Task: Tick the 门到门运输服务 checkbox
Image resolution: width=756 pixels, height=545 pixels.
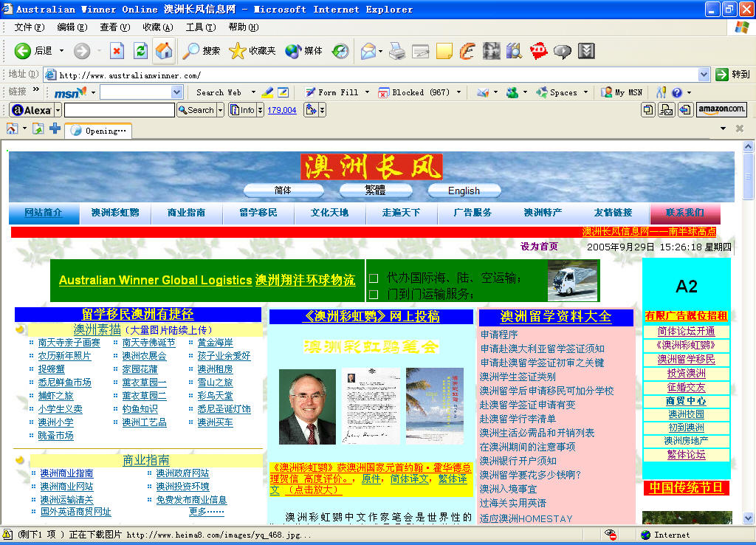Action: pos(373,294)
